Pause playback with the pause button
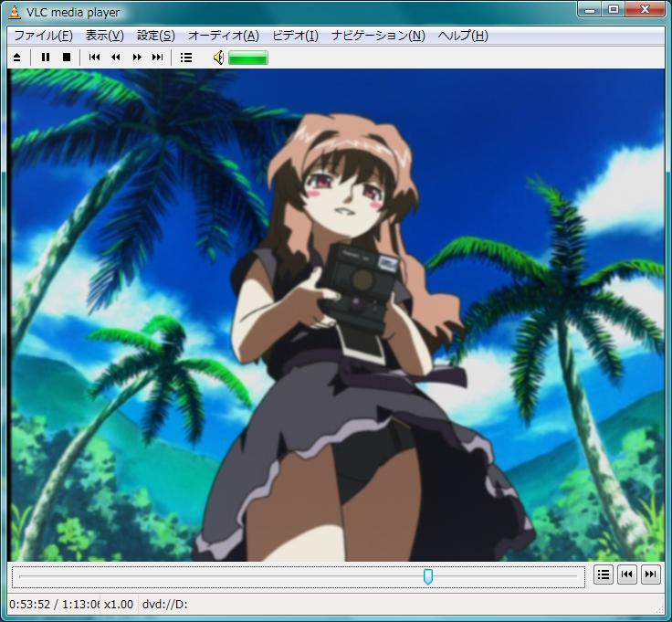Image resolution: width=672 pixels, height=622 pixels. click(46, 57)
